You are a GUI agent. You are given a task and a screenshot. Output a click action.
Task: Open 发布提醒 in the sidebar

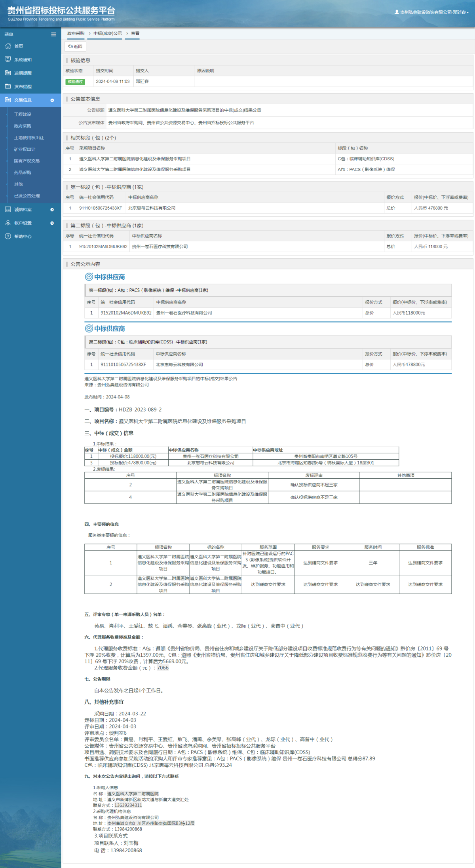point(23,87)
